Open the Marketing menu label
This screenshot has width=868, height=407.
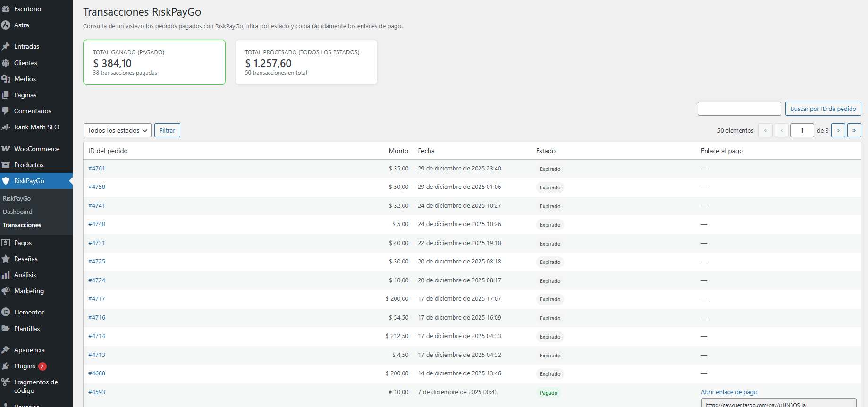point(29,291)
